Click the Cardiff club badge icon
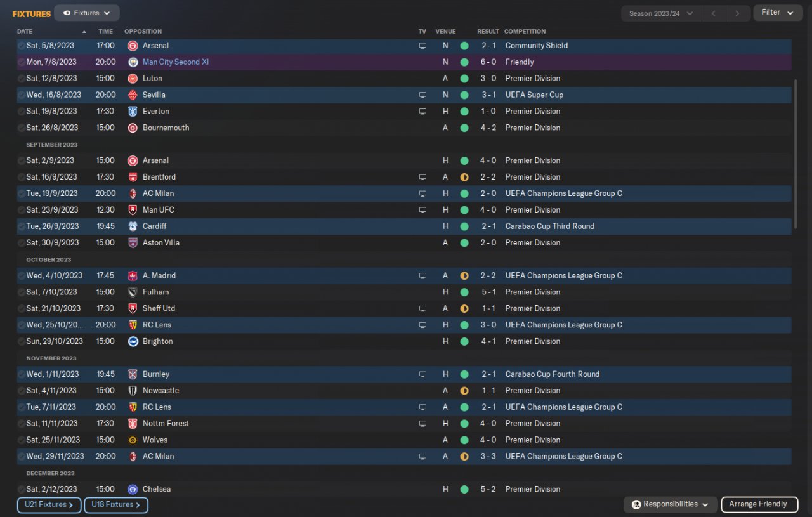Image resolution: width=812 pixels, height=517 pixels. coord(133,226)
